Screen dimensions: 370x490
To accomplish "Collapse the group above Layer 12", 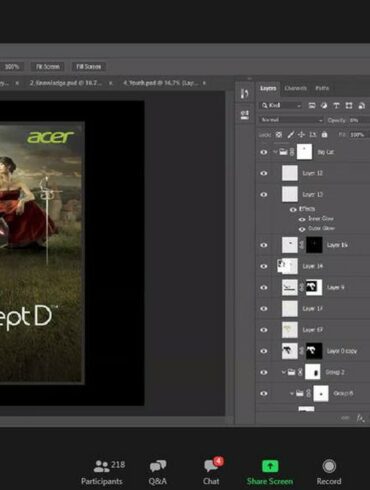I will (275, 152).
